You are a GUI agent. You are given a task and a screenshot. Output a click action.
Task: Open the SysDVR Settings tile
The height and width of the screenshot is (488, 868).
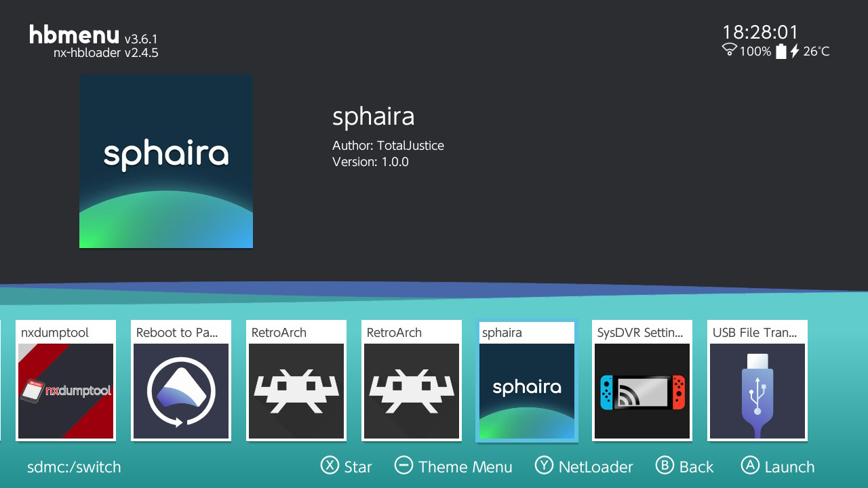642,380
